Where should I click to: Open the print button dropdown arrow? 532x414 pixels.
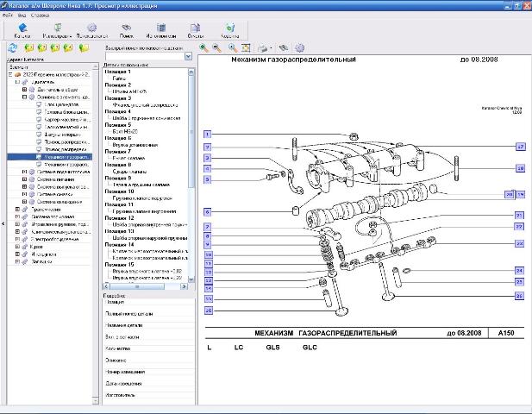(271, 48)
